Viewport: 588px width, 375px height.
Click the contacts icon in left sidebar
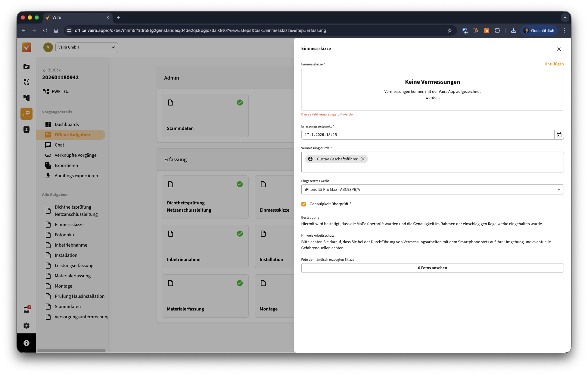pos(26,129)
